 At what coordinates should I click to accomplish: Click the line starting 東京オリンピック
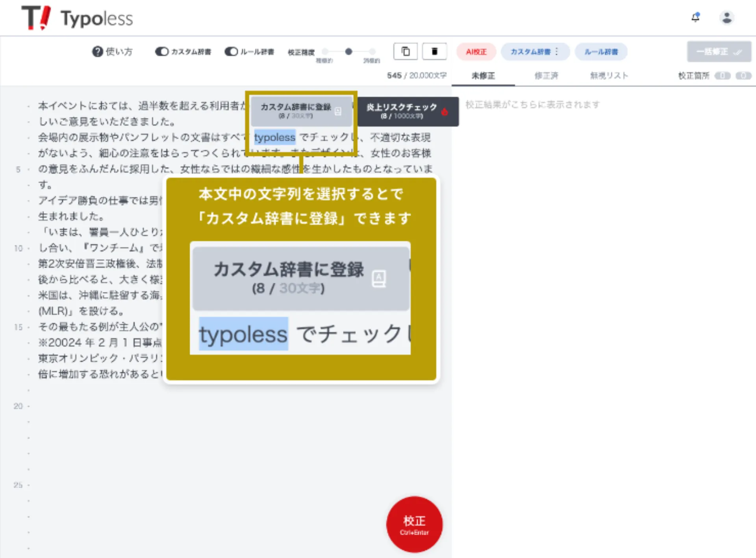click(x=100, y=358)
